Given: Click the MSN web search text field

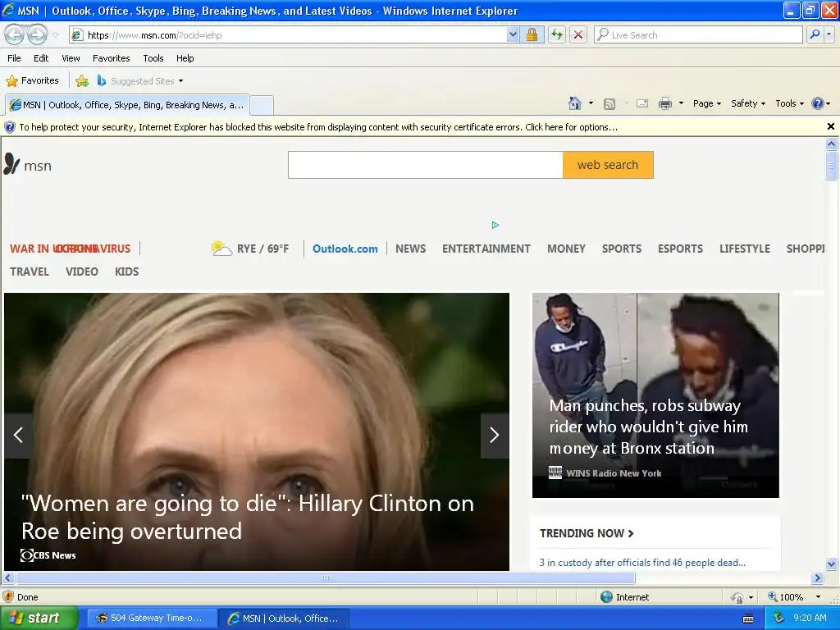Looking at the screenshot, I should click(426, 165).
